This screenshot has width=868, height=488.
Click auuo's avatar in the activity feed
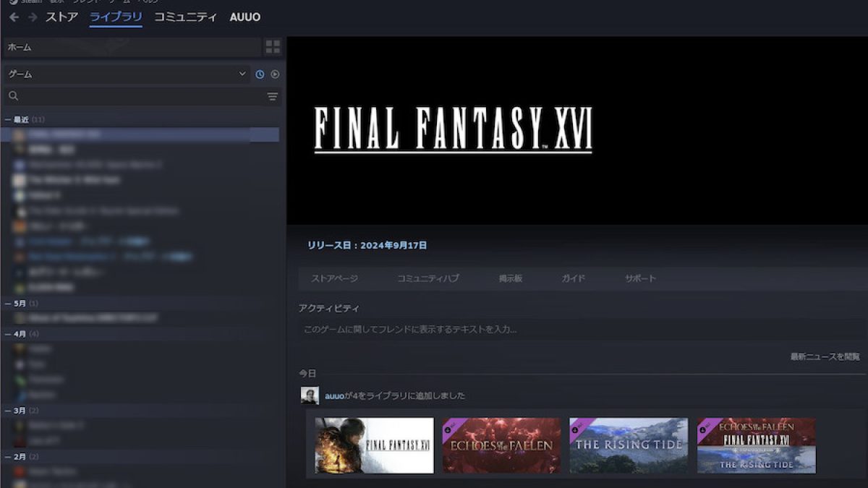point(310,395)
